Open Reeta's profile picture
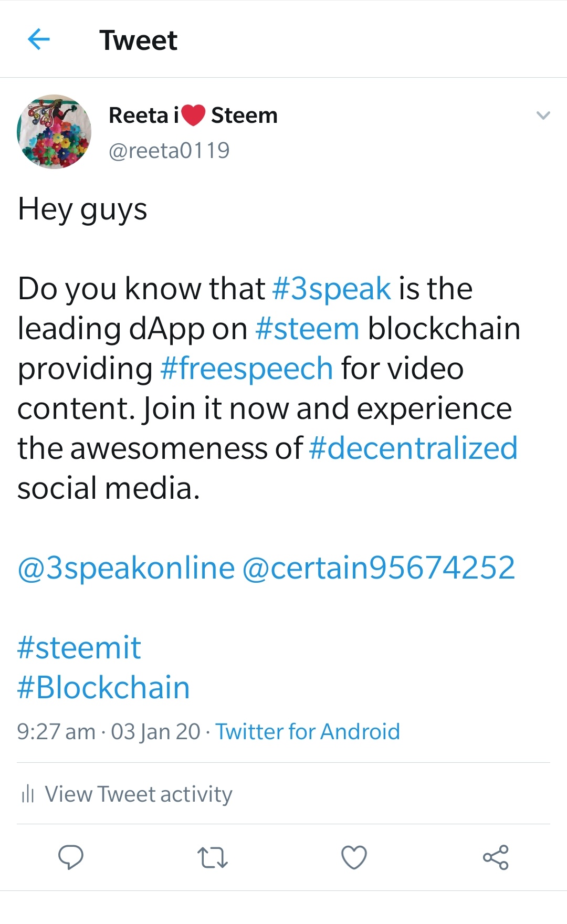This screenshot has height=924, width=567. tap(54, 132)
